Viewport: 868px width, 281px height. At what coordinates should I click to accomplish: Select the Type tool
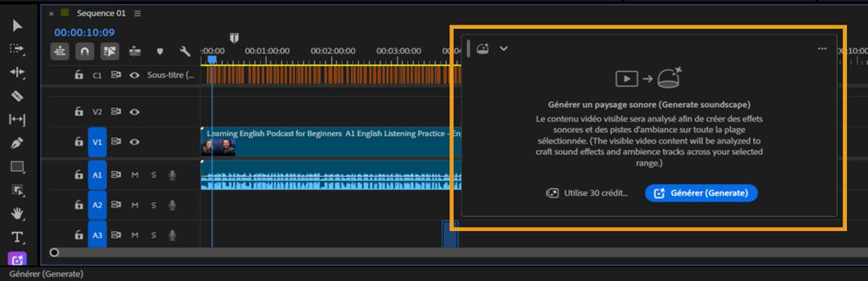pos(17,237)
